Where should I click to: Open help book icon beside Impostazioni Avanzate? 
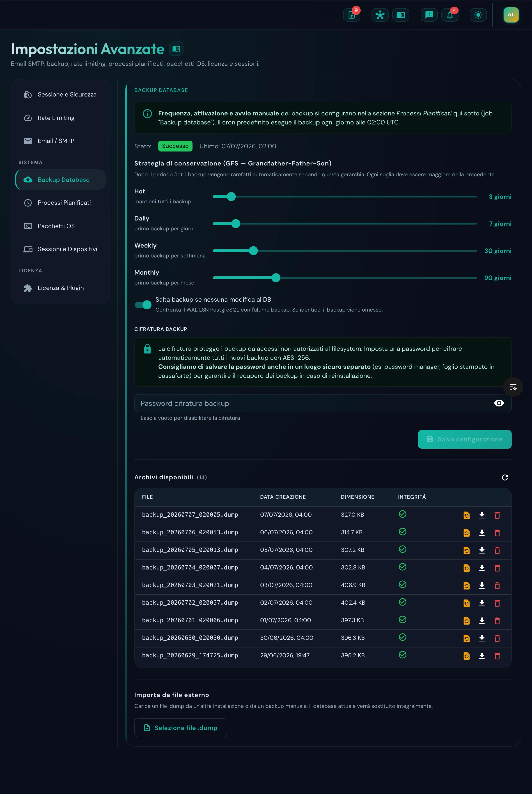176,49
